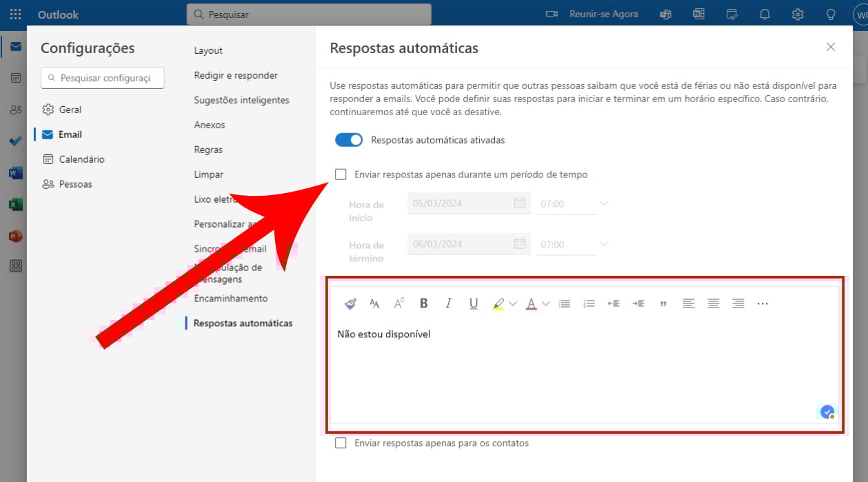Open the Outlook app launcher grid
Screen dimensions: 868x482
(x=15, y=14)
